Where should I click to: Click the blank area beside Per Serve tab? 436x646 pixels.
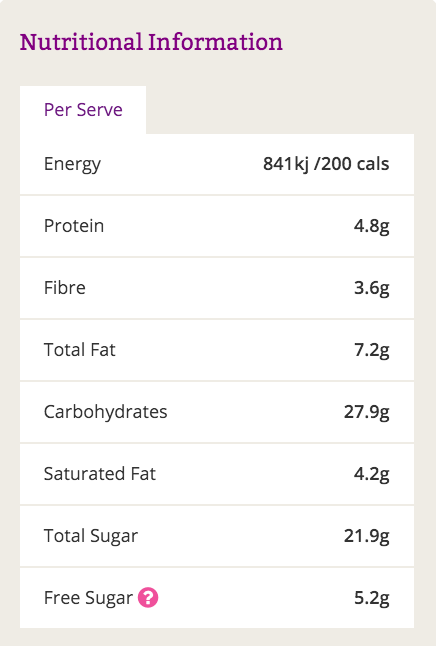pos(280,110)
